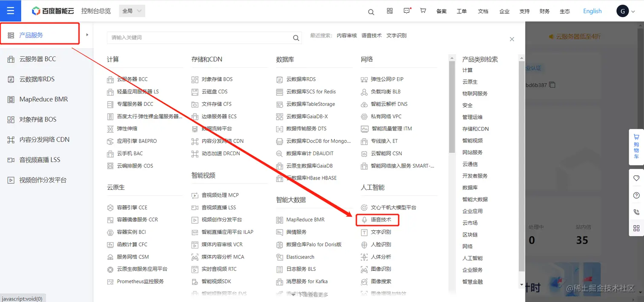Click the 音视频直播 LSS sidebar icon

pyautogui.click(x=11, y=160)
